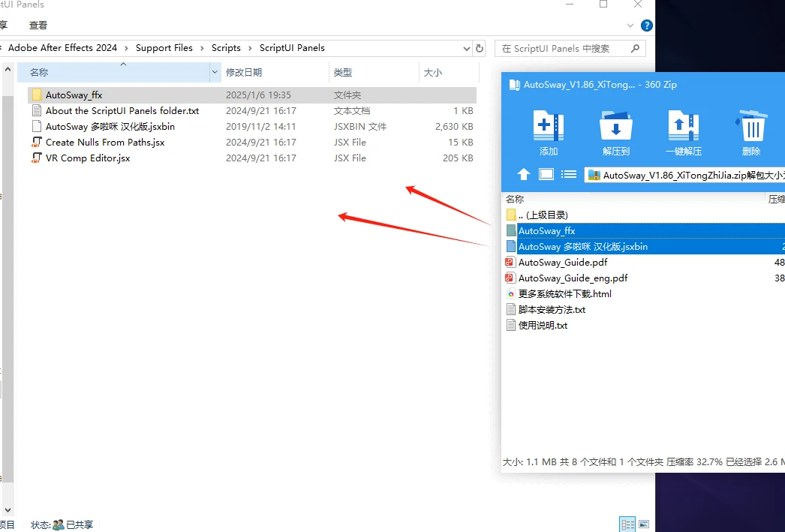
Task: Select 脚本安装方法.txt file name
Action: 552,310
